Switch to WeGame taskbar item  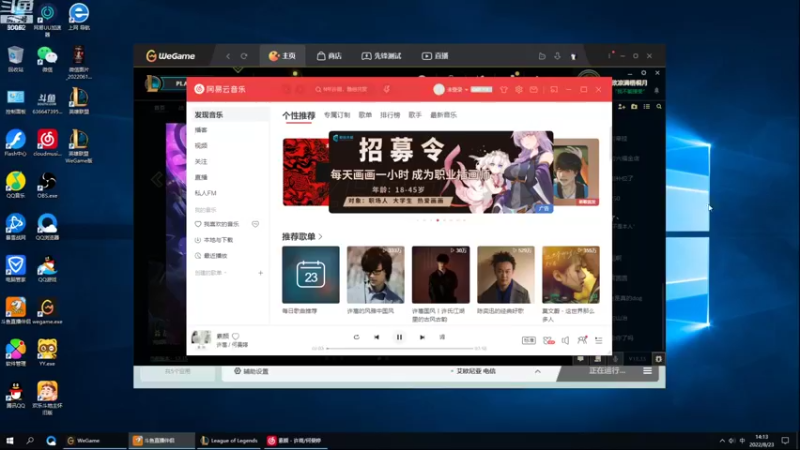pos(94,440)
